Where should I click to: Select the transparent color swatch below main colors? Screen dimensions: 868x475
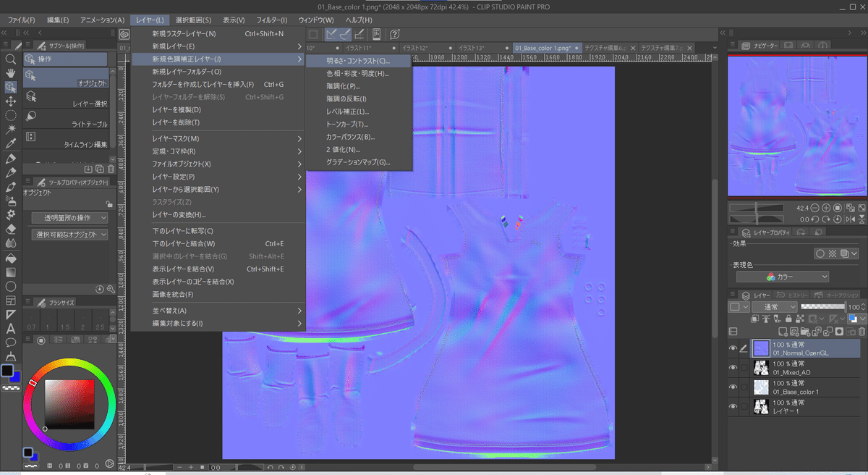tap(10, 387)
